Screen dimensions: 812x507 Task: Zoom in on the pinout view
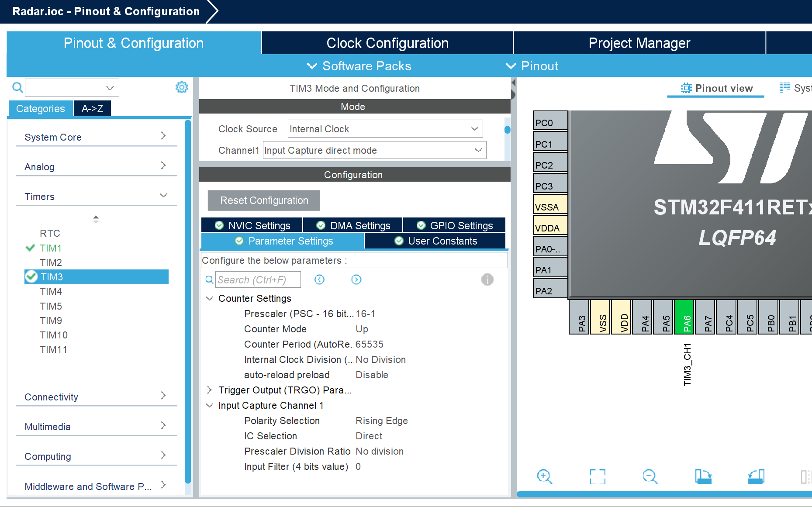(545, 476)
